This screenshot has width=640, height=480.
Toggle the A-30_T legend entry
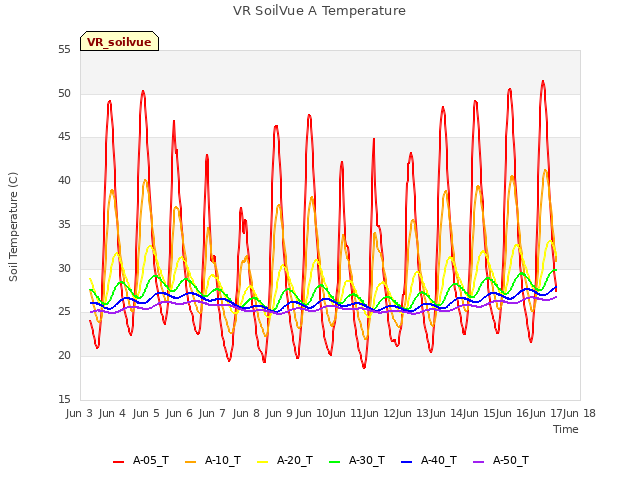click(357, 461)
